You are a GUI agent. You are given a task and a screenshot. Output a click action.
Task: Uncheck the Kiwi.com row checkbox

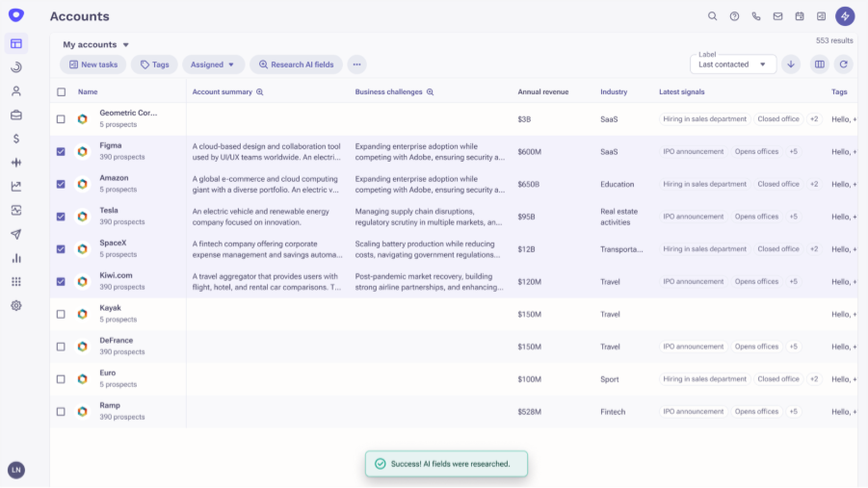point(61,282)
